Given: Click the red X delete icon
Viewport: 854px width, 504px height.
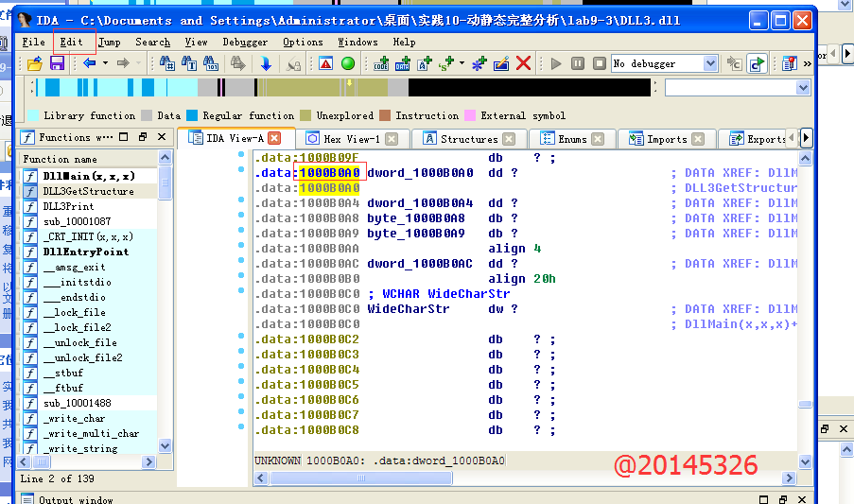Looking at the screenshot, I should pyautogui.click(x=523, y=63).
